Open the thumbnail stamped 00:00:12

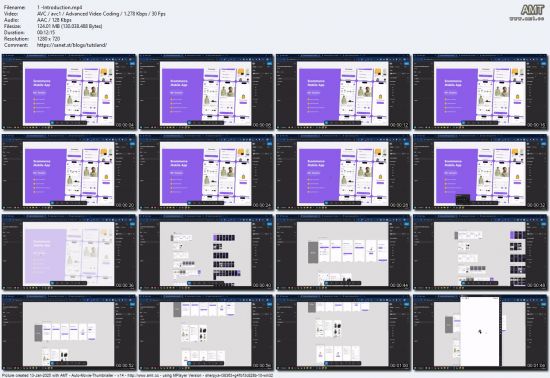click(x=343, y=92)
